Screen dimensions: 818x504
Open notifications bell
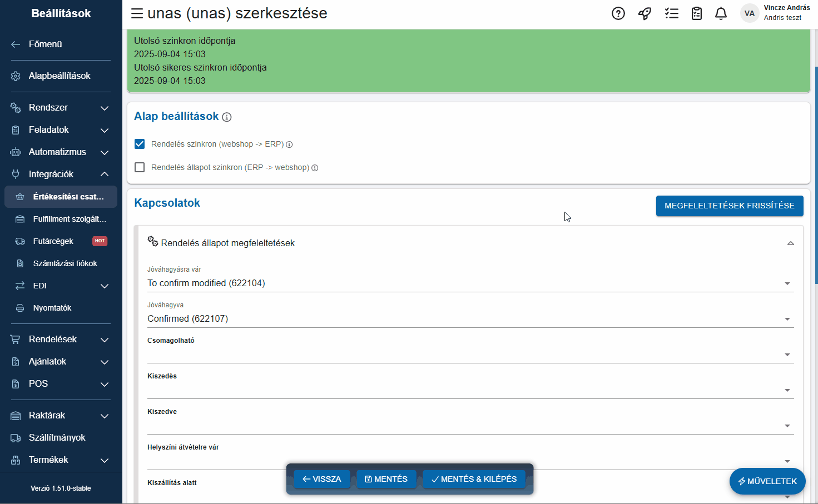coord(721,13)
